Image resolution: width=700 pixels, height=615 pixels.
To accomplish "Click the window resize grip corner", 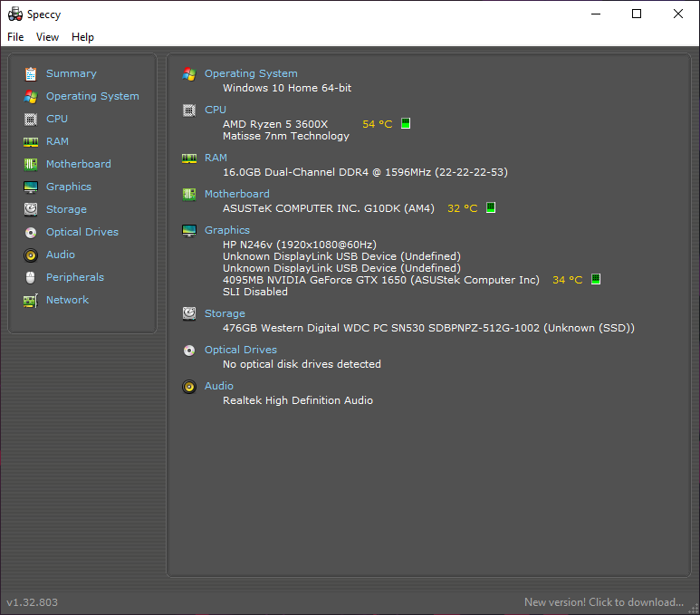I will (694, 609).
